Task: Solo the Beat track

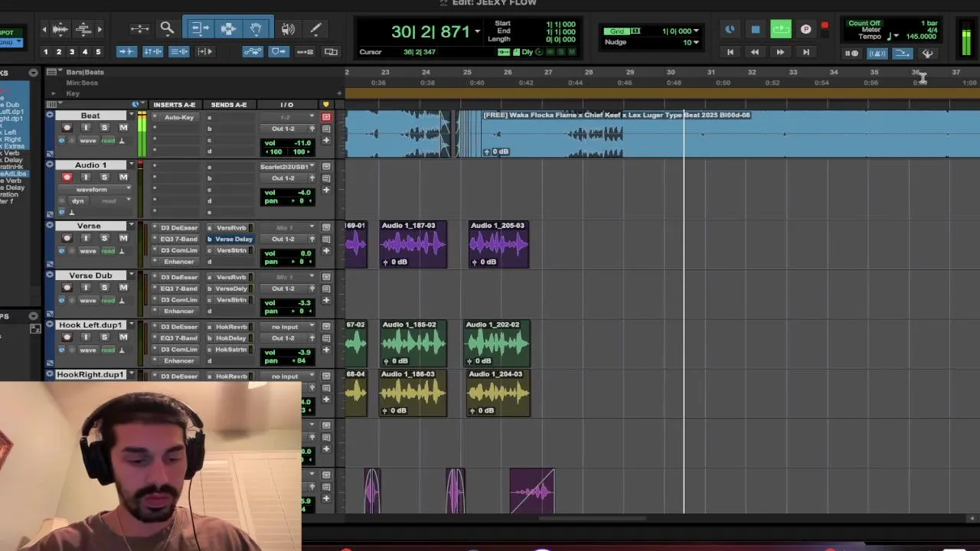Action: point(104,128)
